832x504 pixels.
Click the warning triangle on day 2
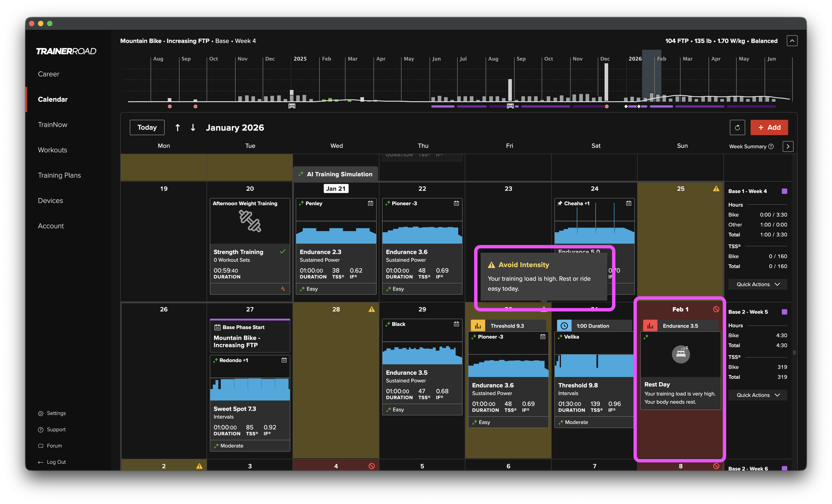coord(199,466)
